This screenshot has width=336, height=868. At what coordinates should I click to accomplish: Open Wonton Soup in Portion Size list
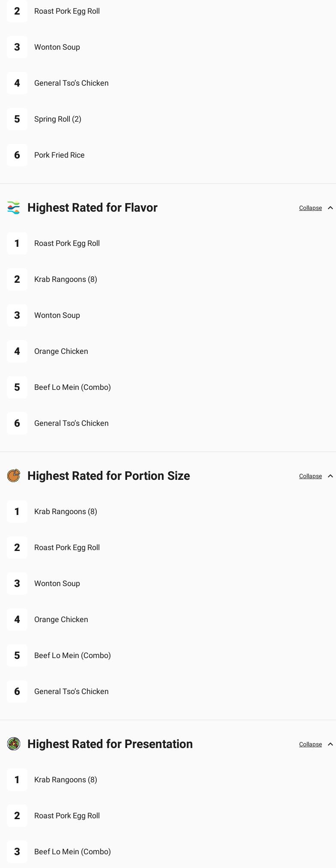click(x=57, y=584)
